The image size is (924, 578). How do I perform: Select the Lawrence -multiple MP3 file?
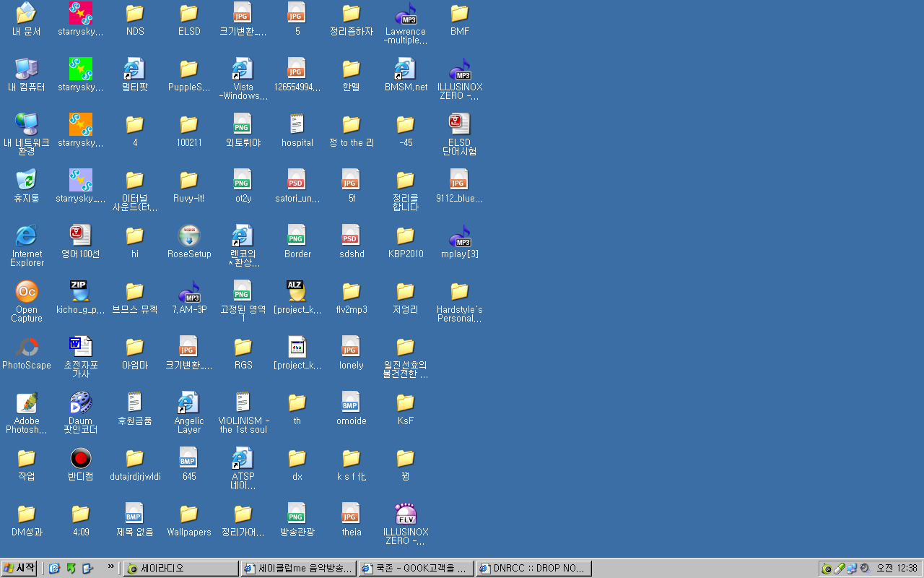coord(406,14)
